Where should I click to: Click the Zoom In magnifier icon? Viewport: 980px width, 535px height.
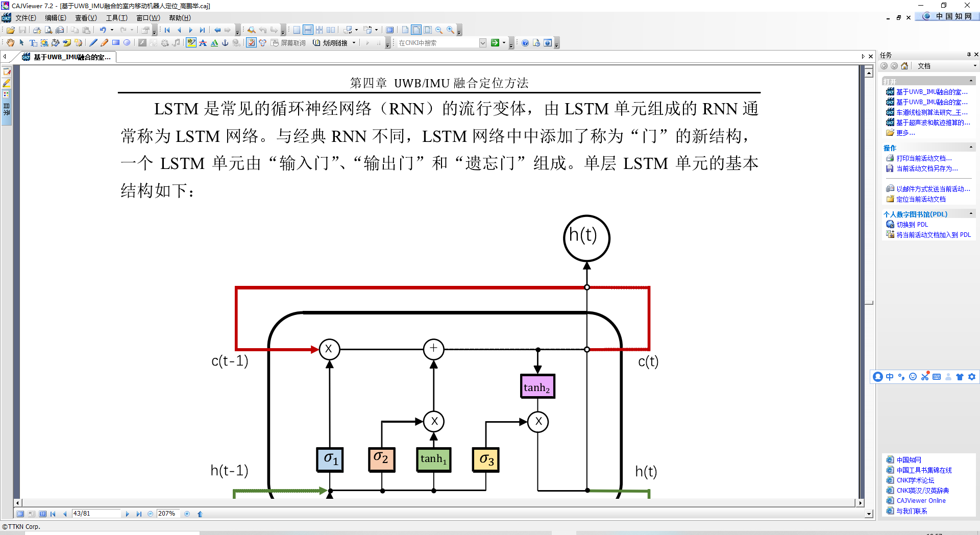point(450,30)
